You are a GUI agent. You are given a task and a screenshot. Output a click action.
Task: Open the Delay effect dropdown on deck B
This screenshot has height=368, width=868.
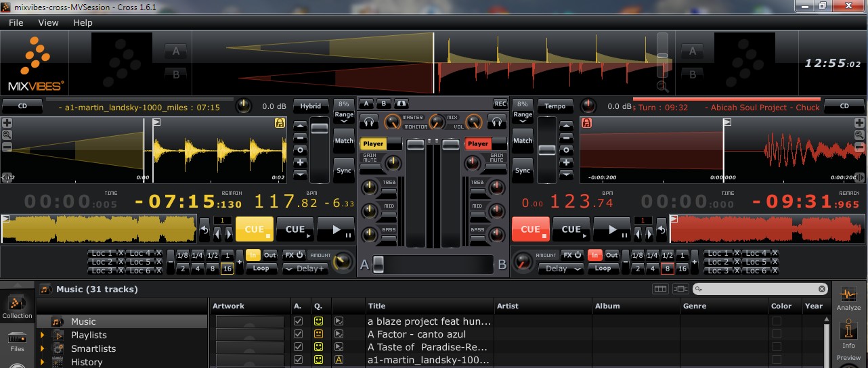[x=561, y=269]
